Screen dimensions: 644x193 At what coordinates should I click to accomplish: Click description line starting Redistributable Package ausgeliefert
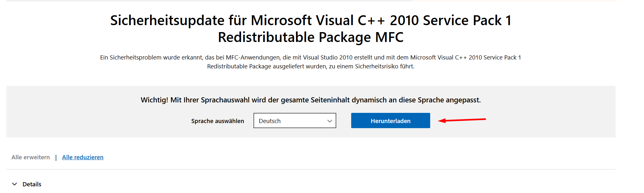[x=311, y=66]
